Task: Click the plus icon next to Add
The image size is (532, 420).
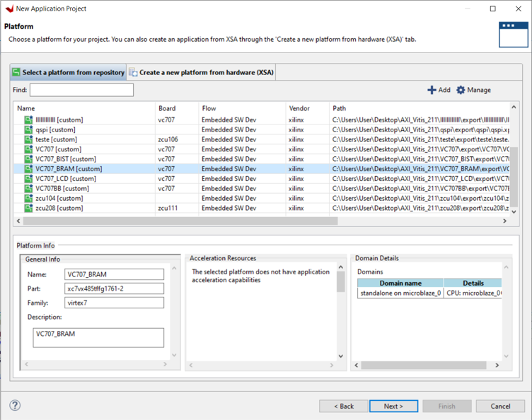Action: point(432,90)
